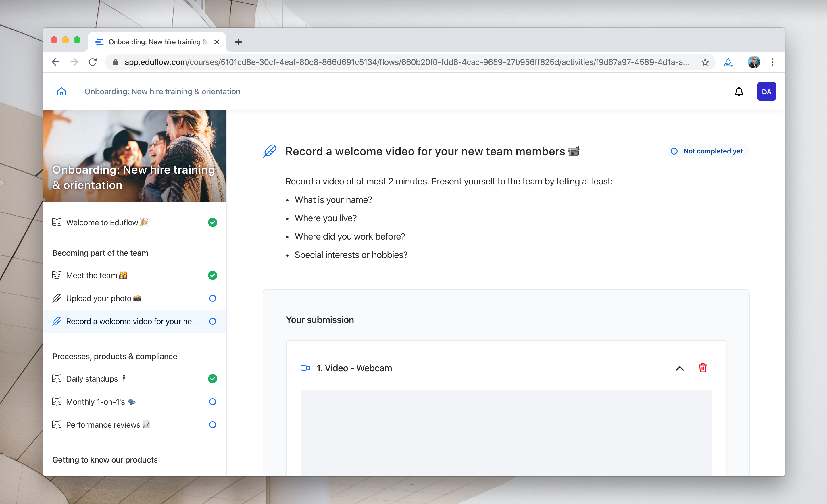Click the course cover image
The height and width of the screenshot is (504, 827).
134,156
